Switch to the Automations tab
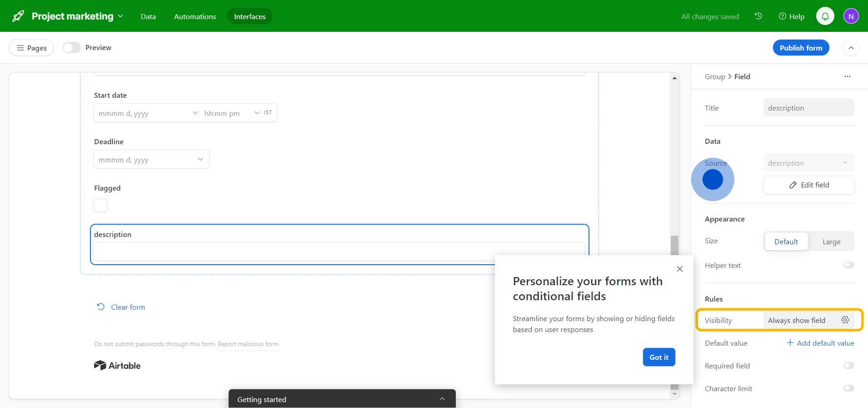Image resolution: width=868 pixels, height=408 pixels. 195,16
